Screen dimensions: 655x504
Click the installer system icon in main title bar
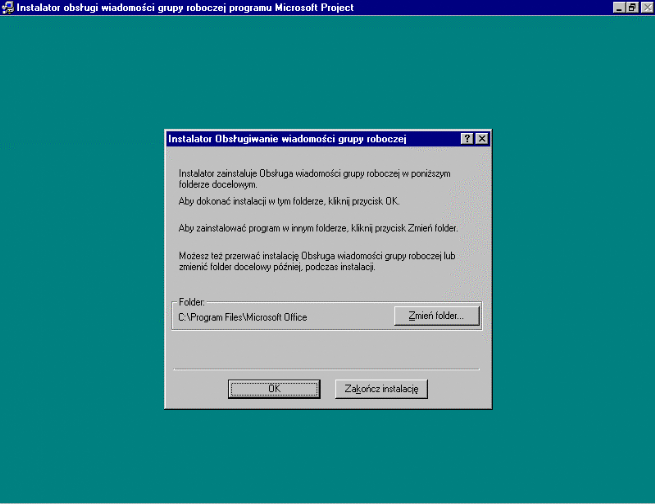pyautogui.click(x=8, y=7)
